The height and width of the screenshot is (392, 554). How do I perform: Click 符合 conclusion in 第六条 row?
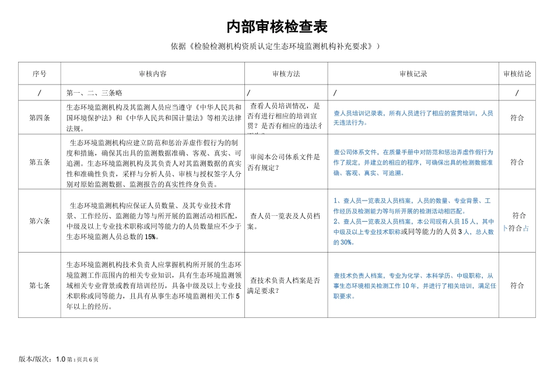[x=519, y=215]
